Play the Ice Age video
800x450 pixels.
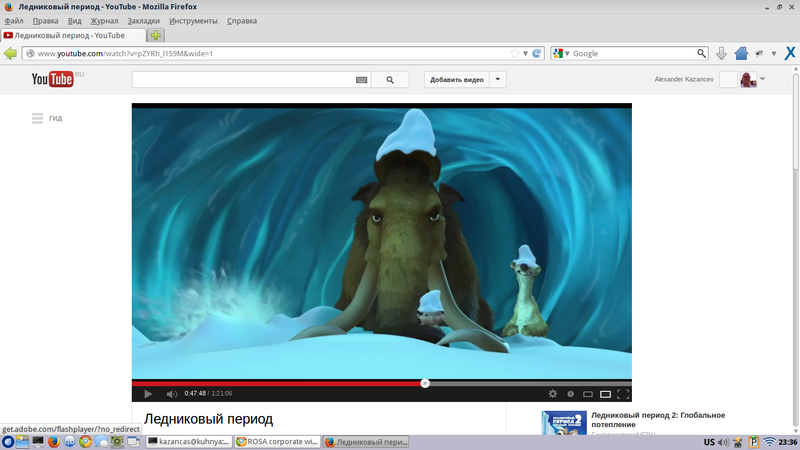148,394
